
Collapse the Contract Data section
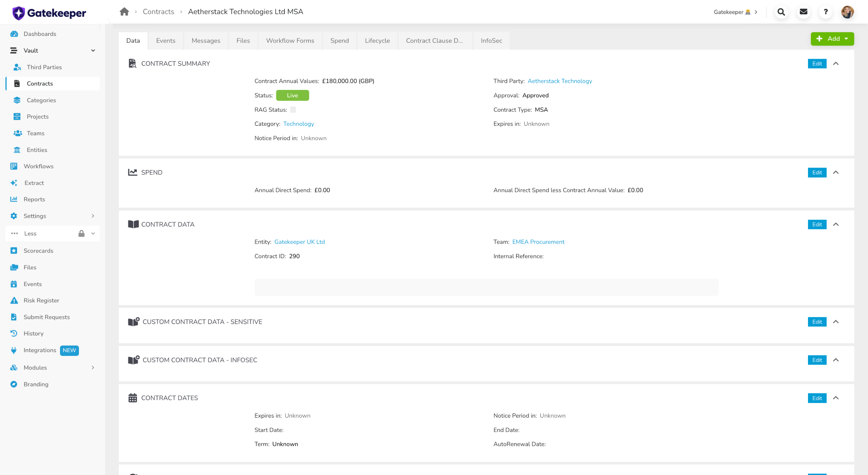(836, 224)
